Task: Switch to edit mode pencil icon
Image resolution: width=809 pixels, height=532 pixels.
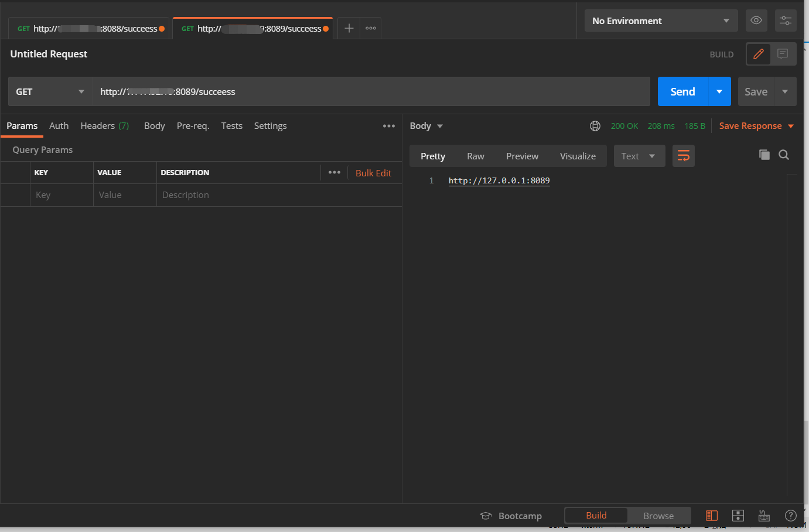Action: coord(759,54)
